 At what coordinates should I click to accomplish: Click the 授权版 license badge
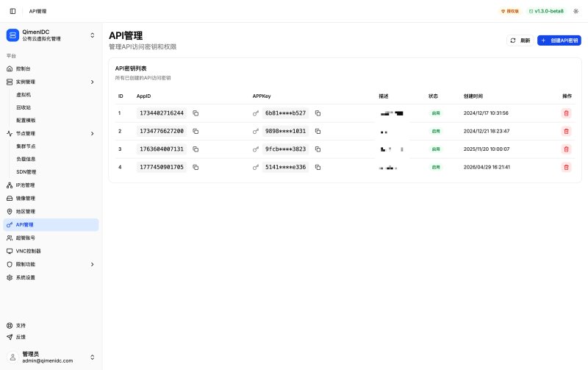[x=510, y=11]
